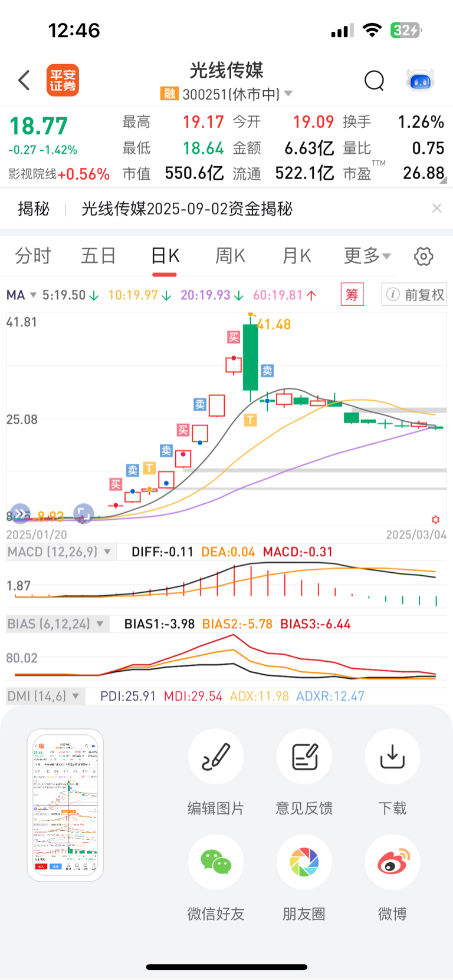Tap the 12:46 clock in status bar
The width and height of the screenshot is (453, 980).
[x=74, y=30]
